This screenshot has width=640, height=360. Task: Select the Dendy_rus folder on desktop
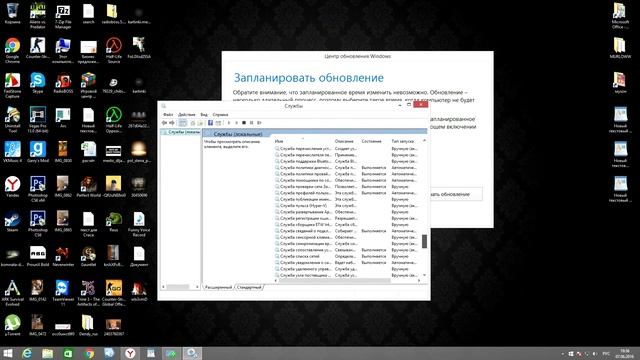tap(88, 325)
